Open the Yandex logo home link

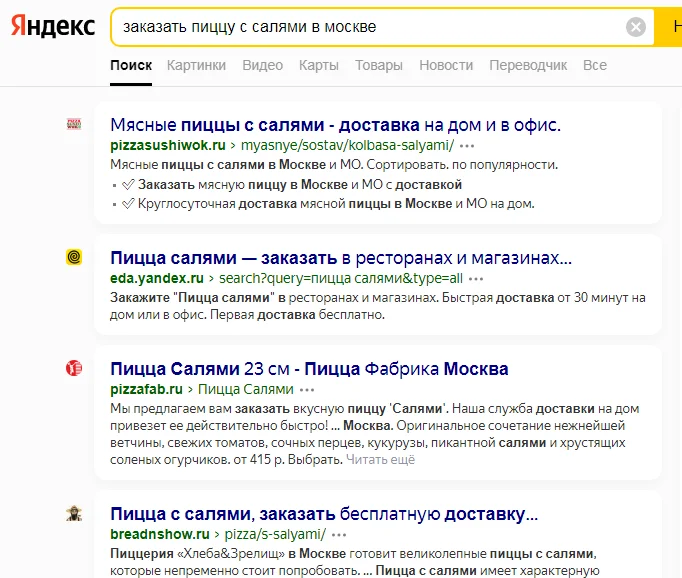(53, 26)
